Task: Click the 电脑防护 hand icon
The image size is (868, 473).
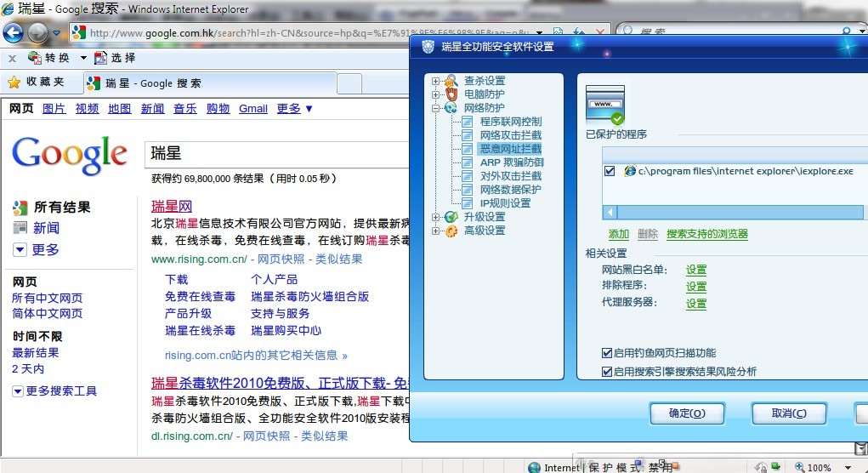Action: (x=451, y=94)
